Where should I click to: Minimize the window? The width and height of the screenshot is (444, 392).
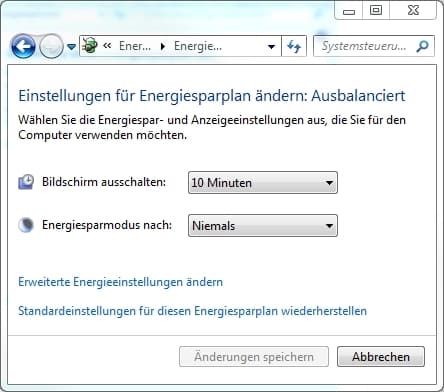(x=349, y=11)
